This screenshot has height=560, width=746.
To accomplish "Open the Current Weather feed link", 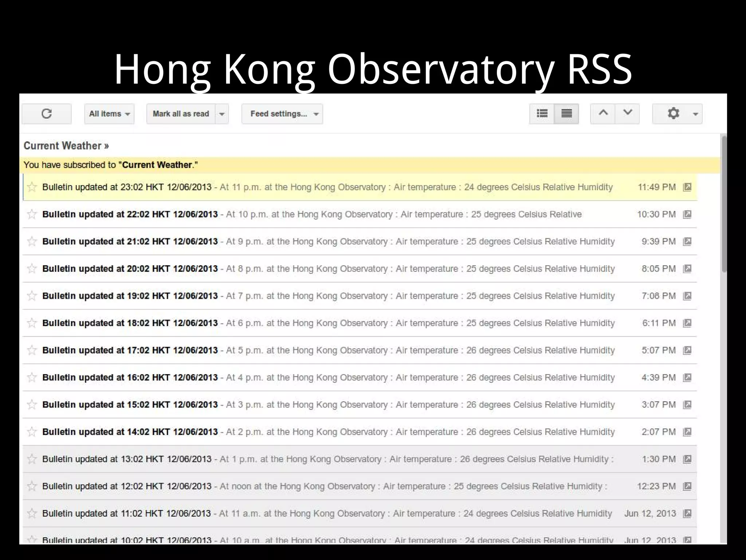I will click(x=66, y=146).
